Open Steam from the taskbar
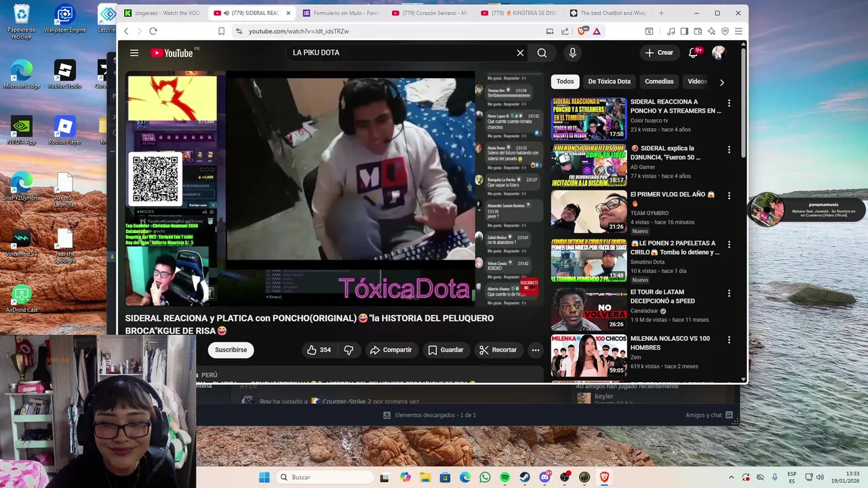This screenshot has height=488, width=868. click(x=525, y=477)
